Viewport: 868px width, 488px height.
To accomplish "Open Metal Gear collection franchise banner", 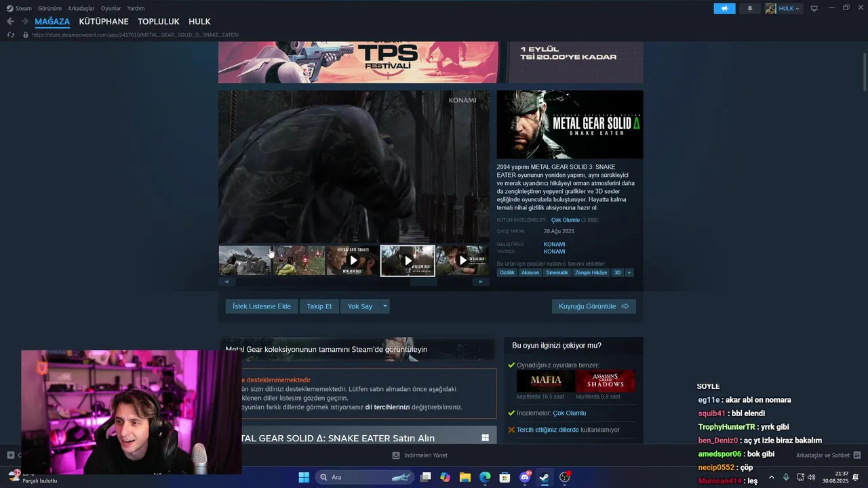I will click(357, 349).
